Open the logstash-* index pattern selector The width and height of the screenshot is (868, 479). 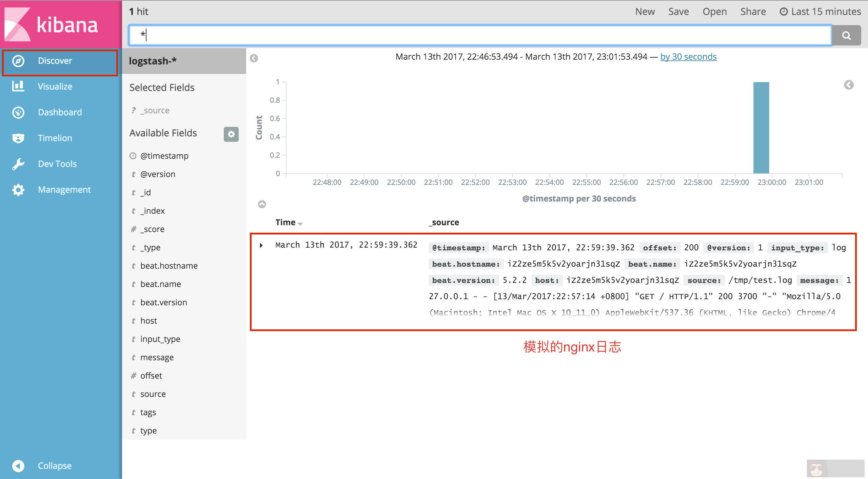(153, 61)
